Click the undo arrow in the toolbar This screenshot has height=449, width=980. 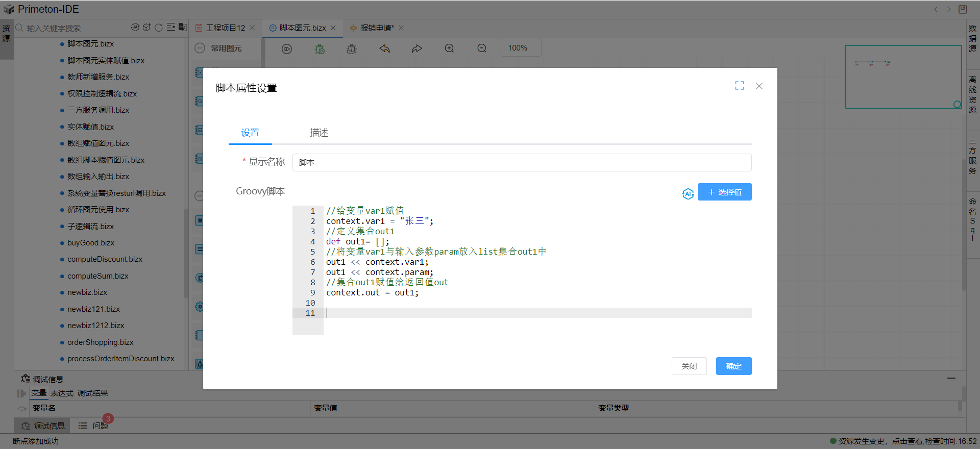click(384, 48)
